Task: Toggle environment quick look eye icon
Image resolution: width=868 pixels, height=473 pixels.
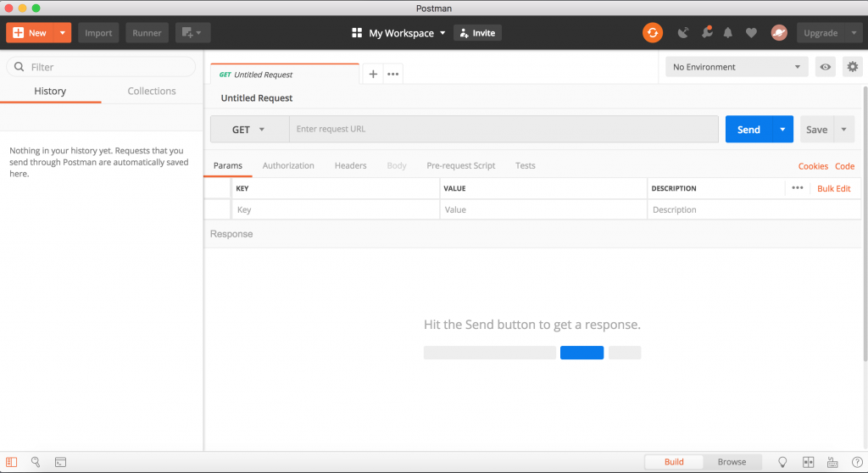Action: 826,67
